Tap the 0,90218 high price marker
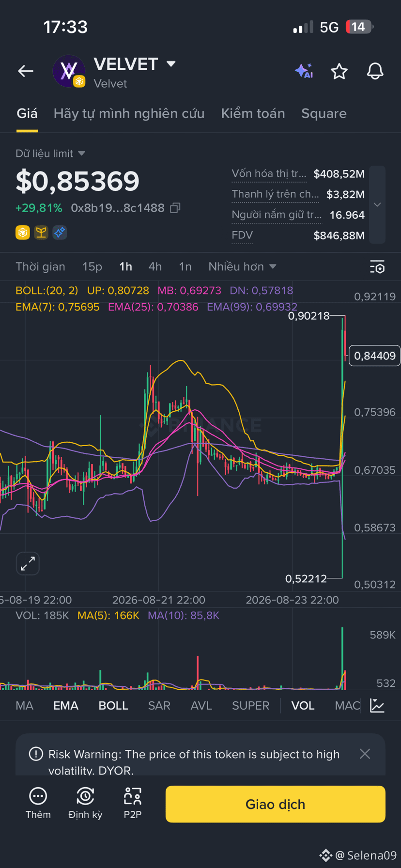401x868 pixels. [x=308, y=316]
